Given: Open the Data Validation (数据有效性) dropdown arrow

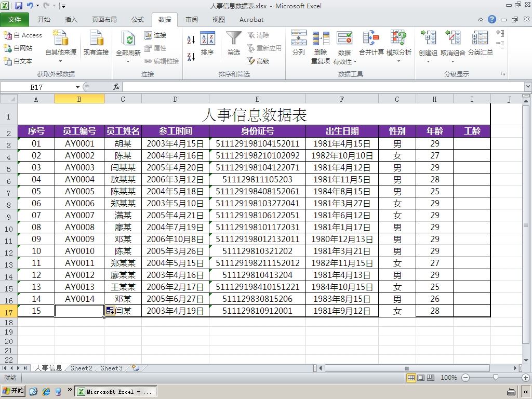Looking at the screenshot, I should [355, 62].
